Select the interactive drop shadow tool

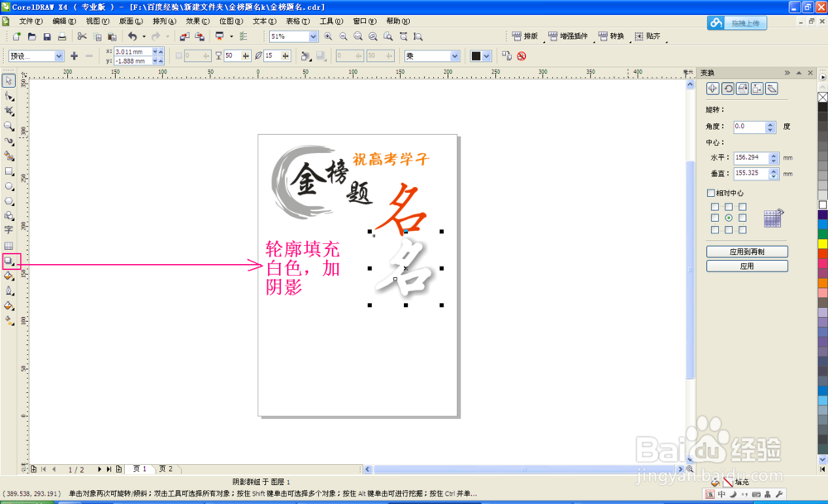coord(9,262)
